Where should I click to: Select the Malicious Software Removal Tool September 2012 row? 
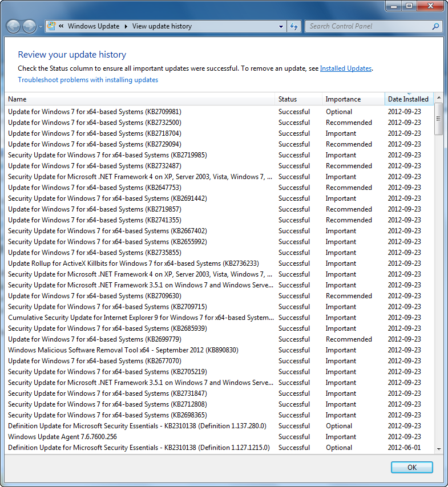(x=219, y=350)
